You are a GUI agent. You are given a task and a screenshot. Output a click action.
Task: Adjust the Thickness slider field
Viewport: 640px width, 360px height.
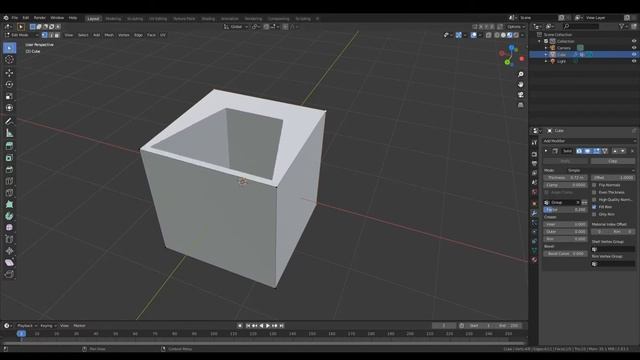tap(565, 178)
